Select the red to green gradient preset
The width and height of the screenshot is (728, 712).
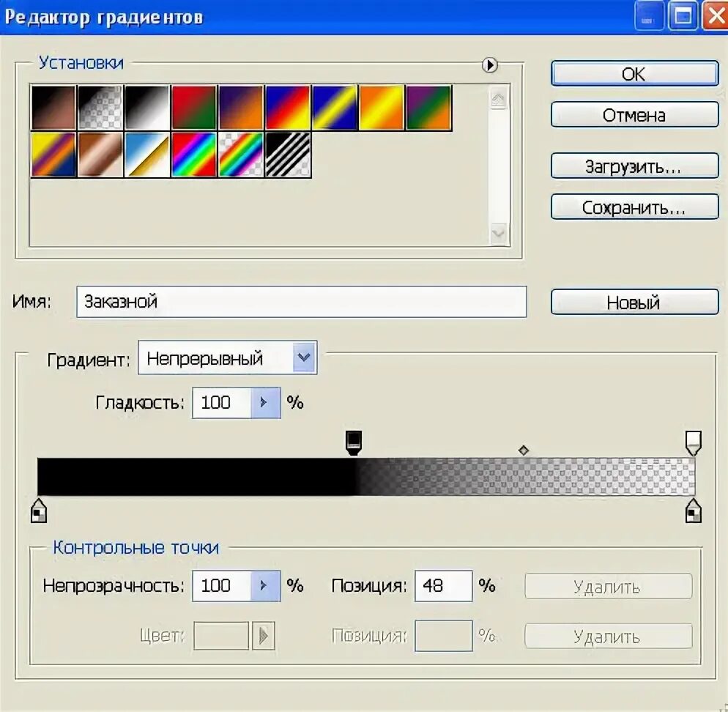click(194, 107)
